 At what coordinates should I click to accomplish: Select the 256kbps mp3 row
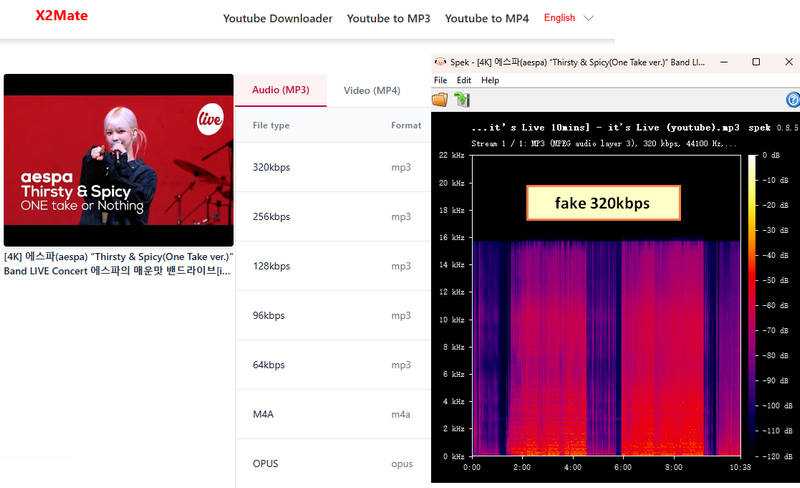[x=333, y=217]
